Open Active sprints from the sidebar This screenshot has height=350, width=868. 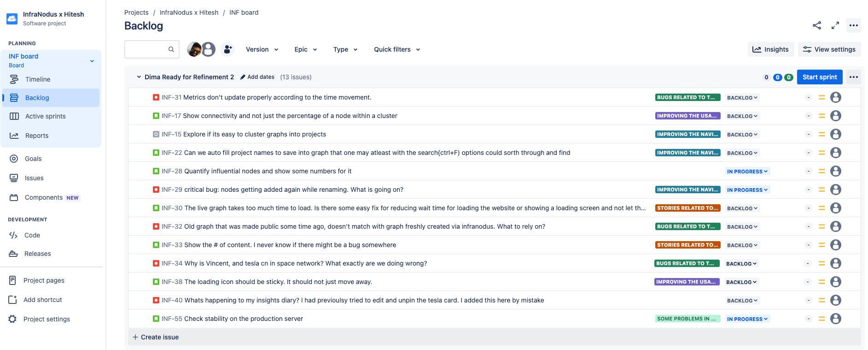click(x=45, y=116)
